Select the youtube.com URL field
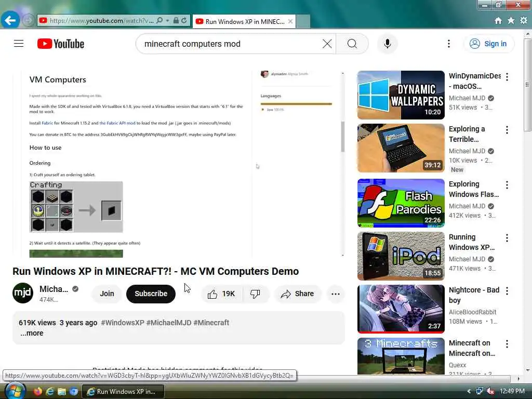This screenshot has width=532, height=399. pos(101,21)
